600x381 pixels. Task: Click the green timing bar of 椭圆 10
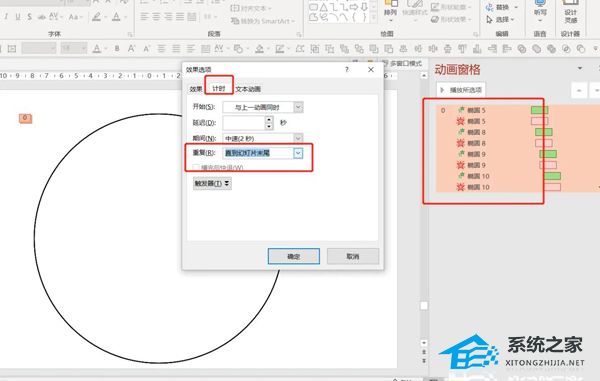552,176
